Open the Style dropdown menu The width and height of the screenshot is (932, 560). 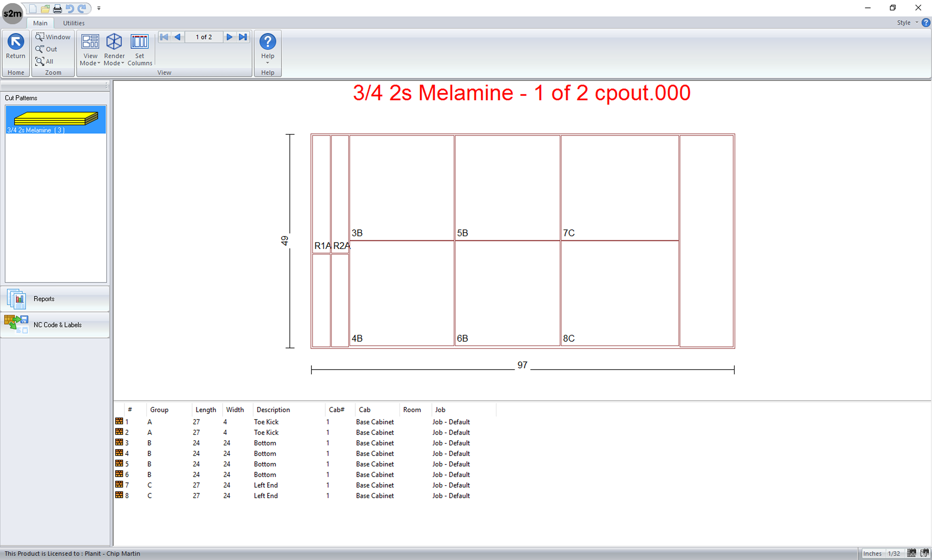click(907, 23)
